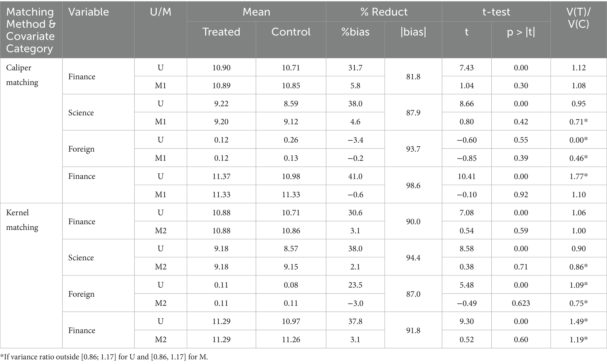Select the "t-test" group header

pyautogui.click(x=496, y=12)
